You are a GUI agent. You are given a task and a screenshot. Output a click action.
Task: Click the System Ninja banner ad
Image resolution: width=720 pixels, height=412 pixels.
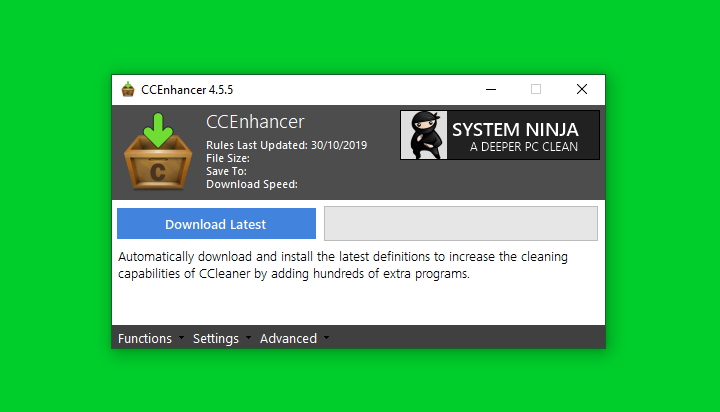coord(500,135)
